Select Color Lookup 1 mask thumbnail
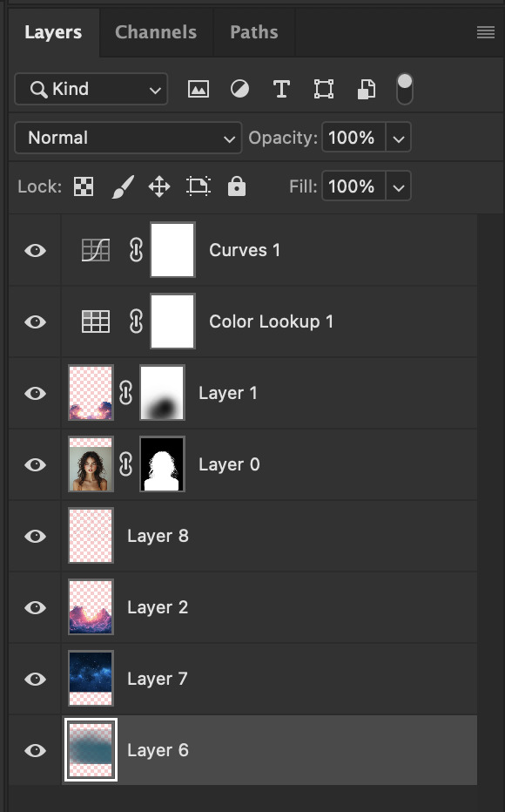Viewport: 505px width, 812px height. tap(172, 321)
